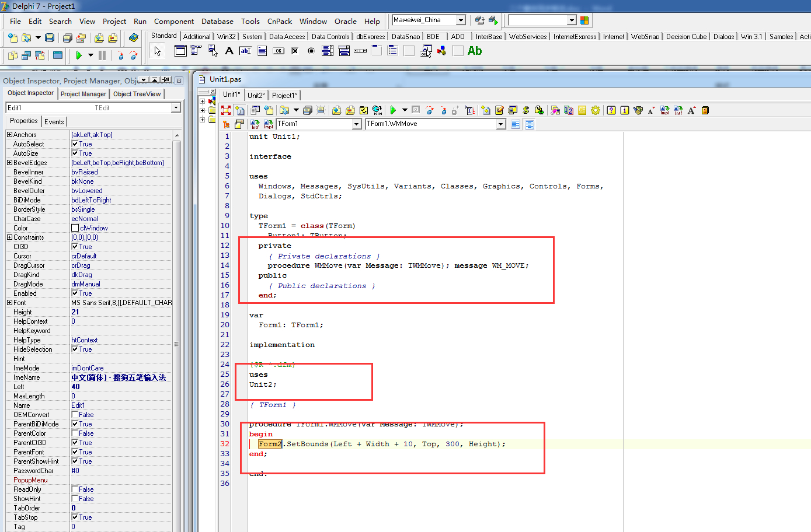This screenshot has height=532, width=811.
Task: Click the jump to Impl icon
Action: click(x=269, y=124)
